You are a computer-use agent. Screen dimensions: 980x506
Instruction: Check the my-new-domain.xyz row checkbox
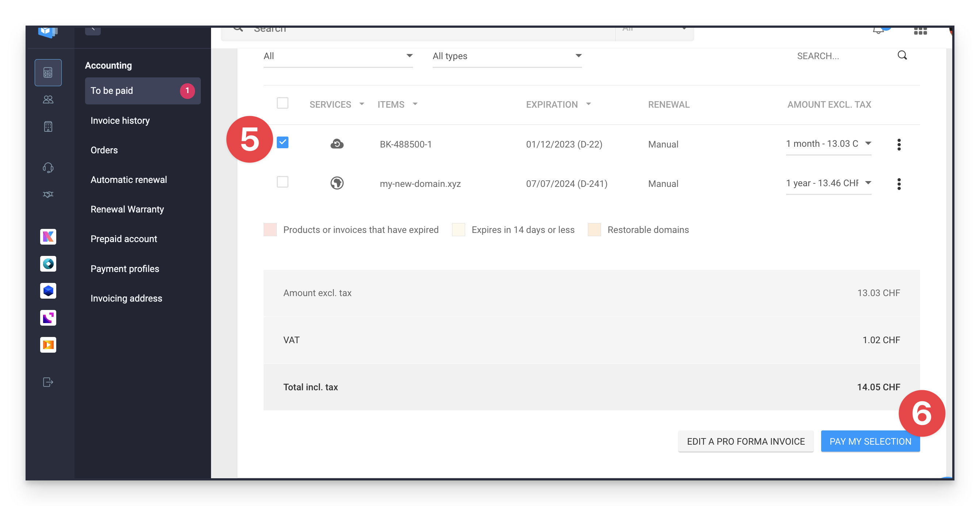(x=283, y=182)
